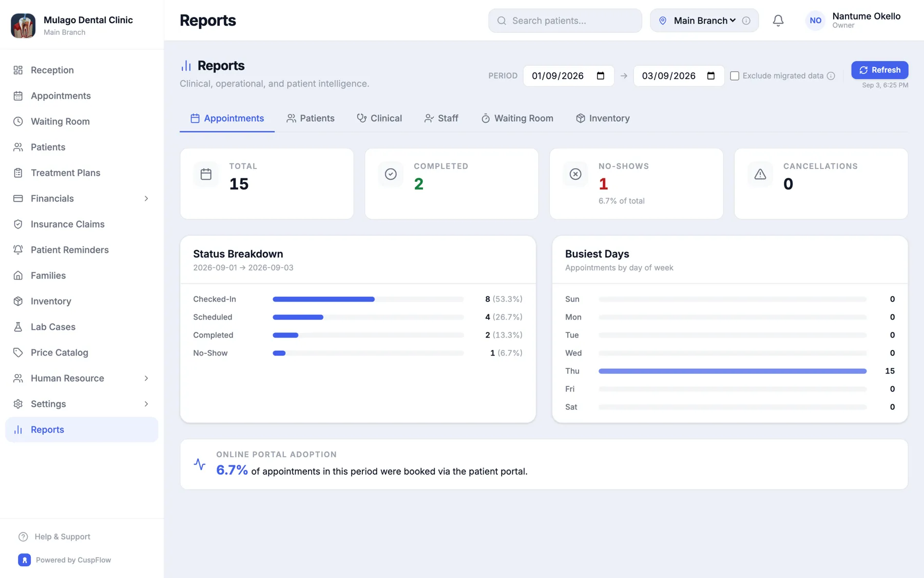The width and height of the screenshot is (924, 578).
Task: Click the Status Breakdown date range text
Action: 243,268
